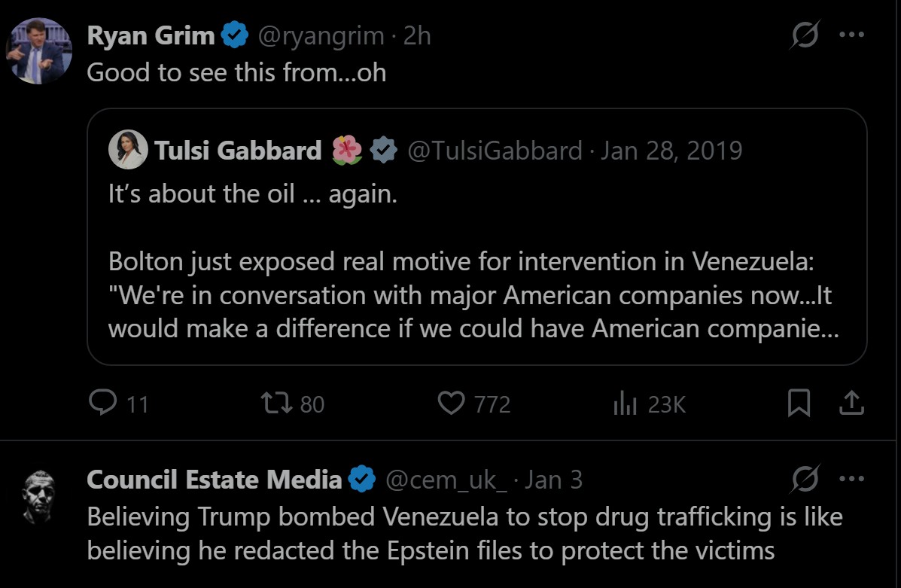901x588 pixels.
Task: Like Ryan Grim's tweet
Action: [x=451, y=404]
